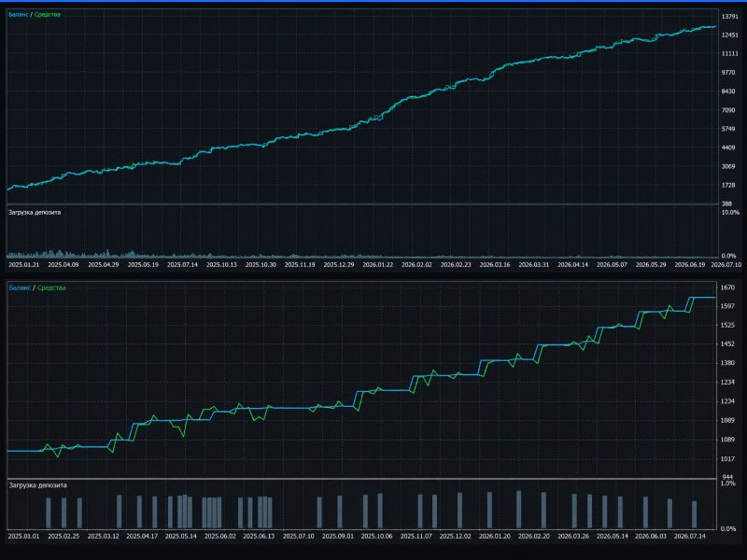Click the 2025.03.12 date label
The height and width of the screenshot is (560, 747).
pyautogui.click(x=104, y=536)
